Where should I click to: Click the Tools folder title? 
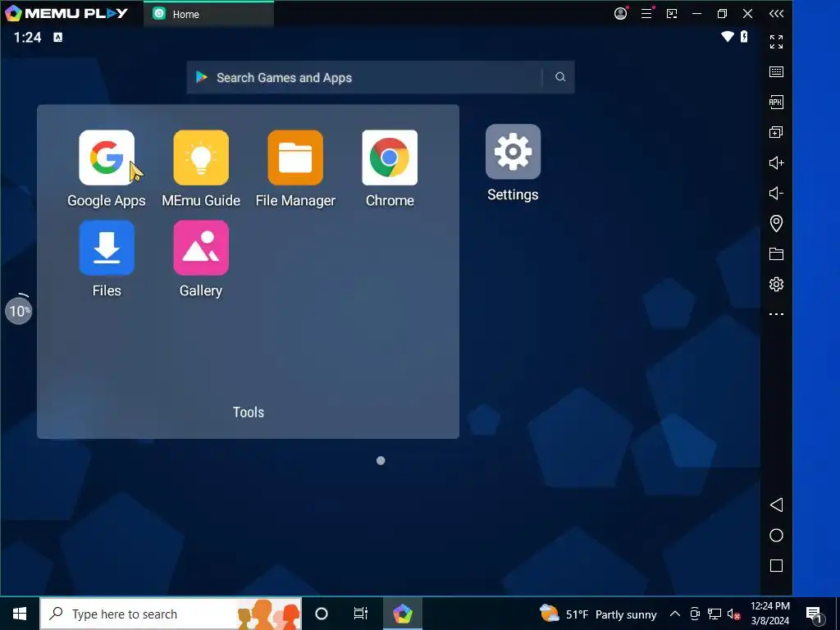pyautogui.click(x=249, y=412)
